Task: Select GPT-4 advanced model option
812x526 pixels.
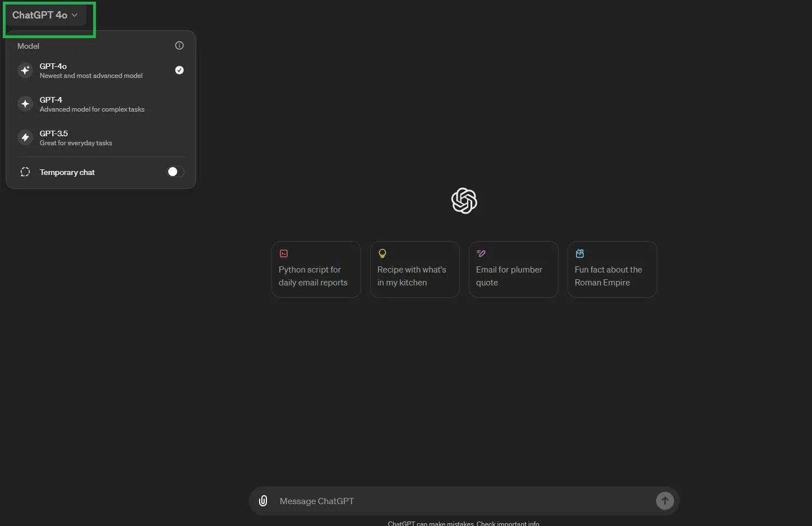Action: point(92,104)
